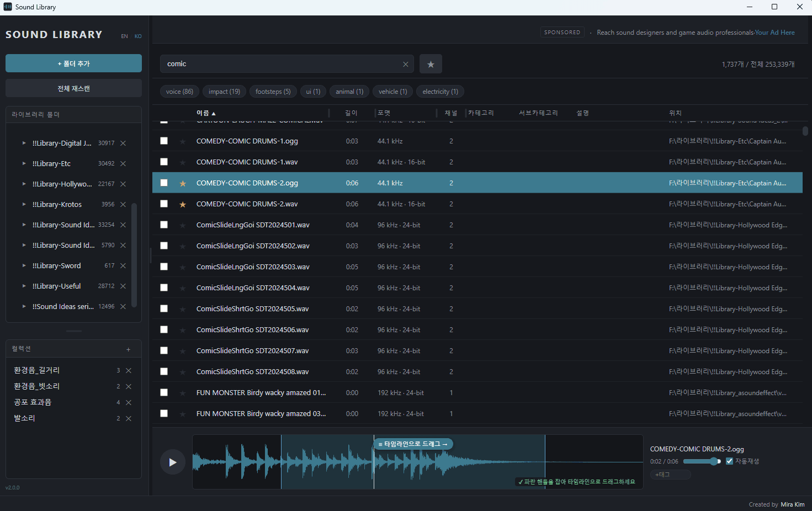
Task: Switch language to KO
Action: [x=138, y=36]
